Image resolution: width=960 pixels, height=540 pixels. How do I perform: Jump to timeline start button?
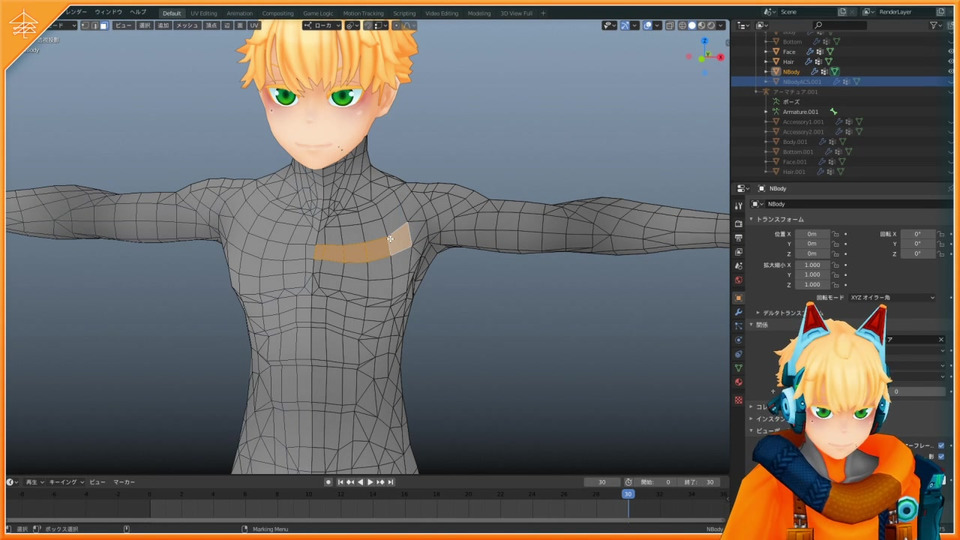coord(340,482)
